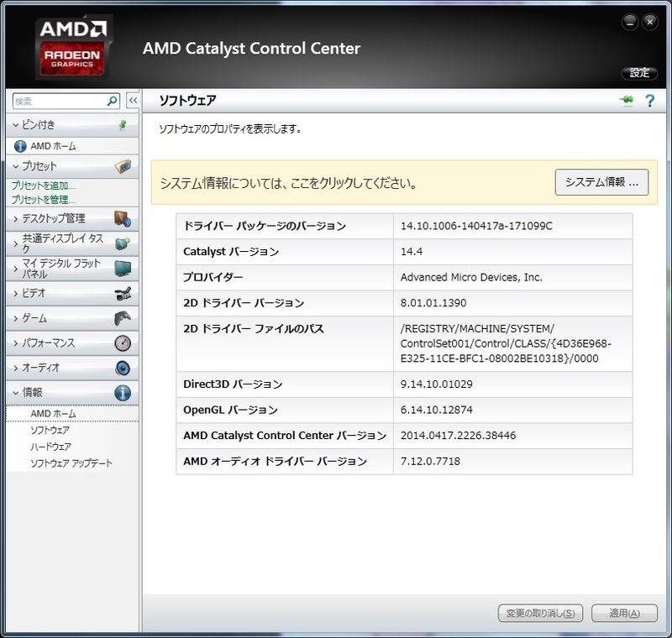672x638 pixels.
Task: Click 適用(A) button
Action: pos(624,613)
